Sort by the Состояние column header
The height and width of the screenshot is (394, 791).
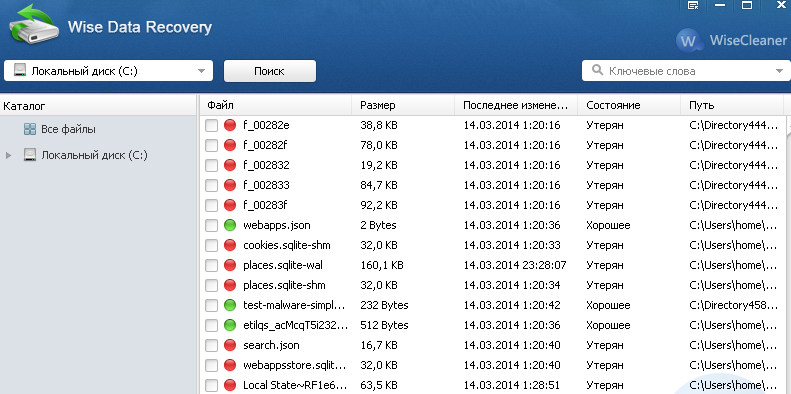coord(629,105)
